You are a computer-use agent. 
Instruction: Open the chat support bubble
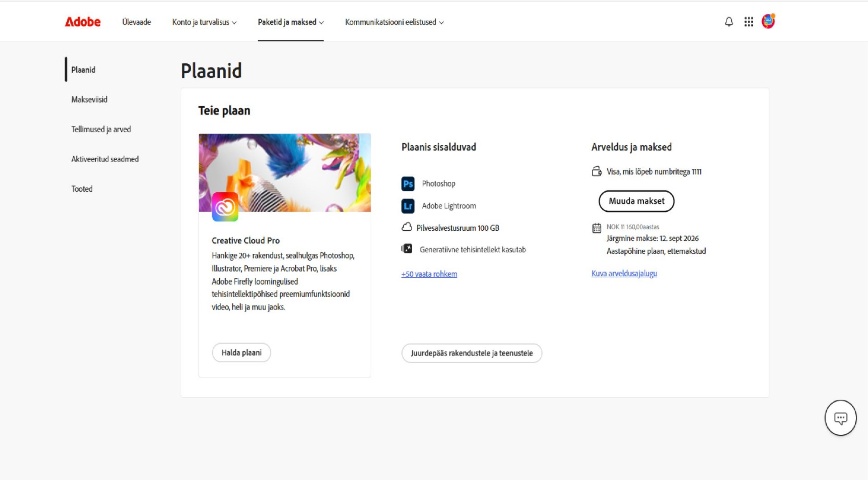coord(841,418)
